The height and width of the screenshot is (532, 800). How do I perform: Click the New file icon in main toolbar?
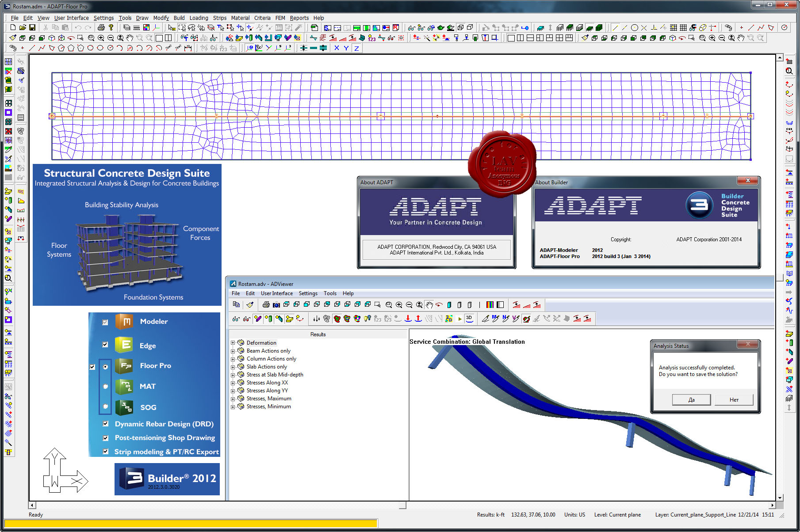[13, 27]
